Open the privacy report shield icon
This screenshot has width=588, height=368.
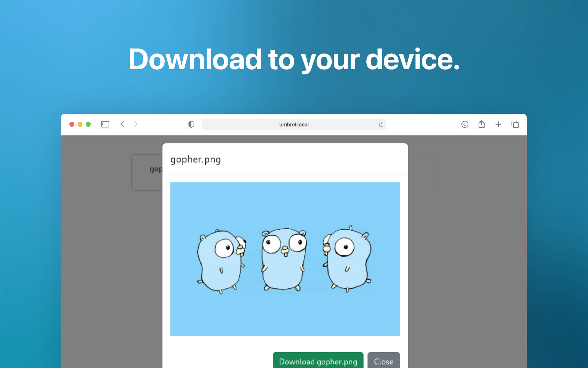tap(191, 124)
